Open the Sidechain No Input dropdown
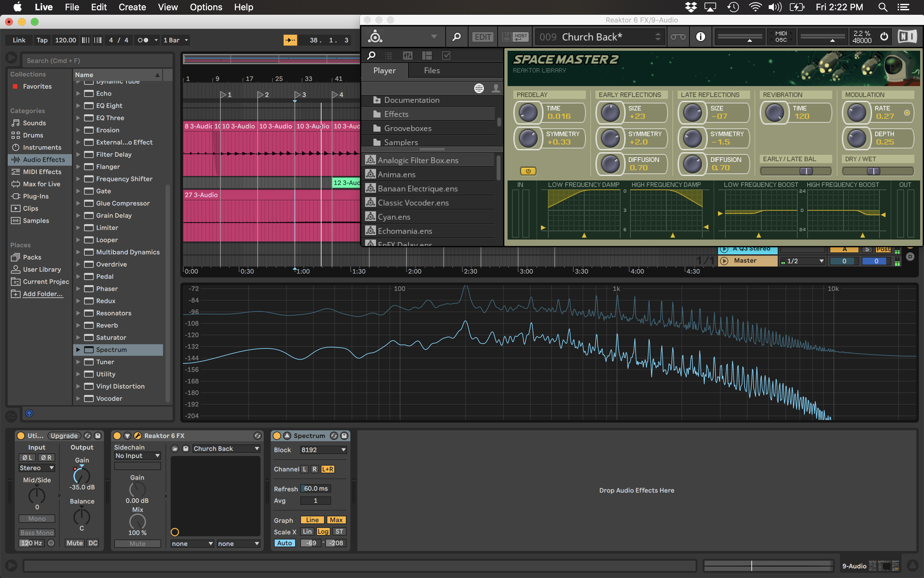924x578 pixels. [137, 456]
